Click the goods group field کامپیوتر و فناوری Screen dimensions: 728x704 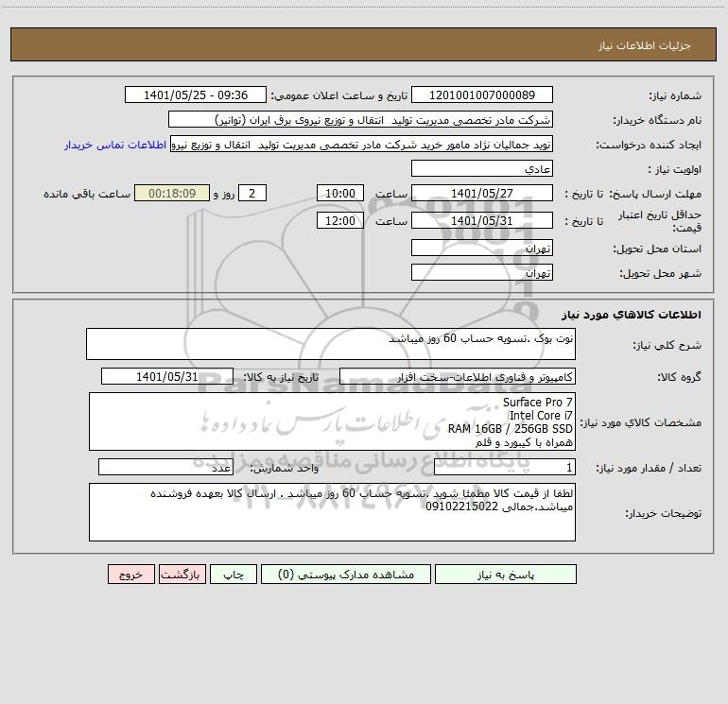(x=458, y=376)
